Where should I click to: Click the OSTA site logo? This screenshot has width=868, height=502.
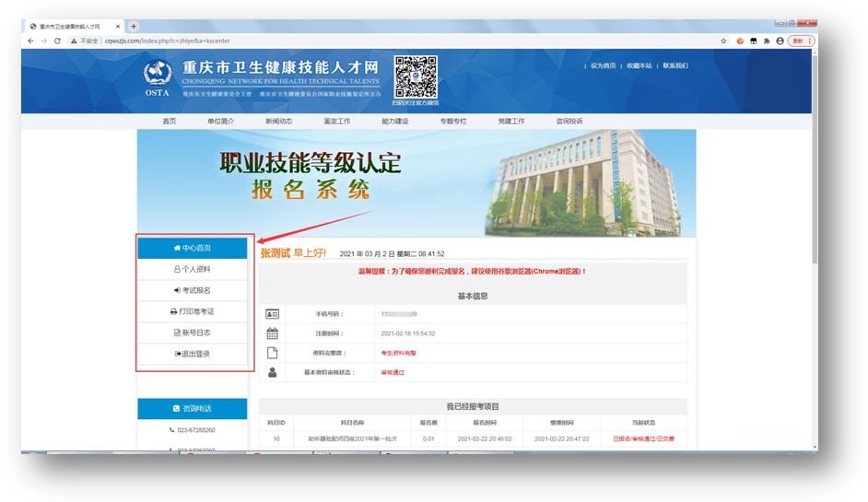[x=158, y=76]
